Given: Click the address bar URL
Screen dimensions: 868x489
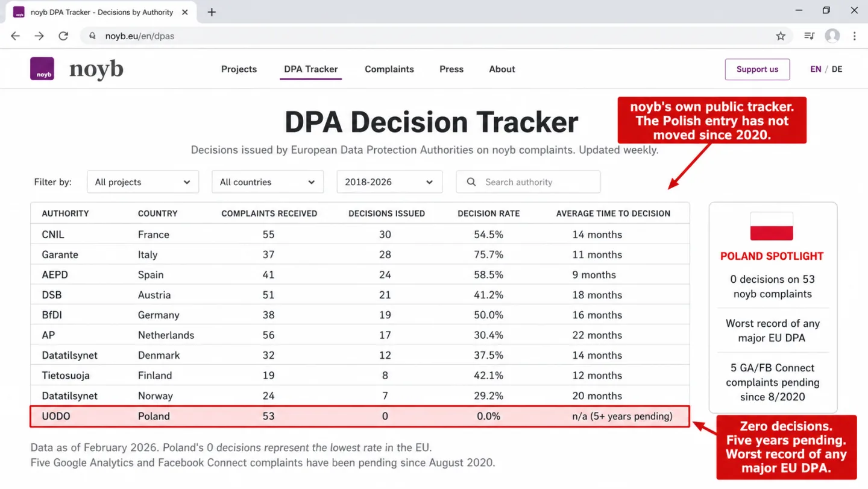Looking at the screenshot, I should [140, 36].
